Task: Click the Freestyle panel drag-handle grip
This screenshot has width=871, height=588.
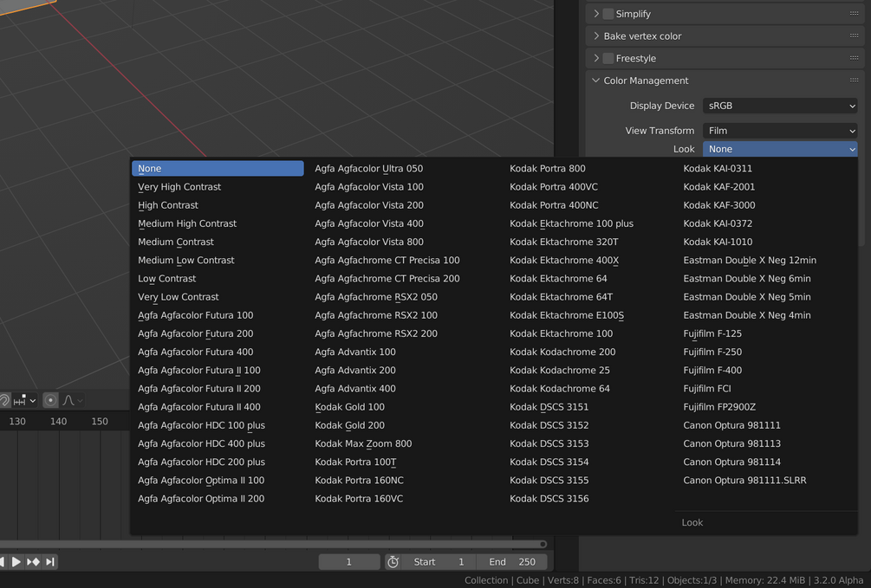Action: click(x=854, y=58)
